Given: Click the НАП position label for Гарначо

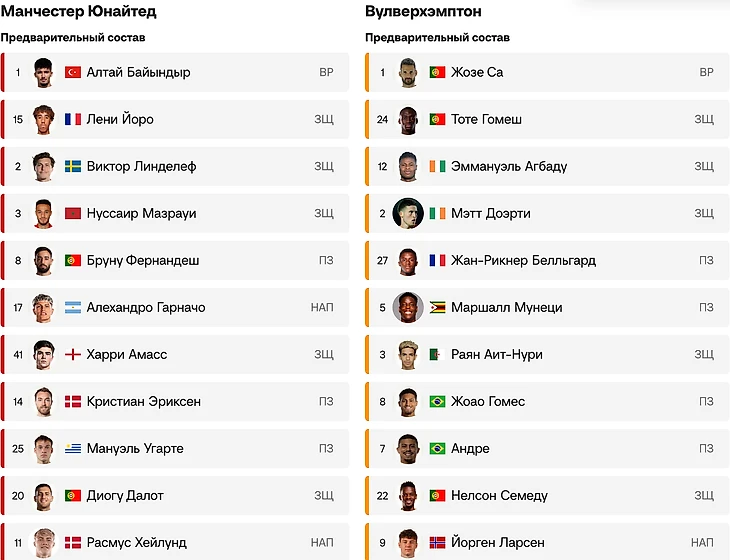Looking at the screenshot, I should [x=322, y=307].
